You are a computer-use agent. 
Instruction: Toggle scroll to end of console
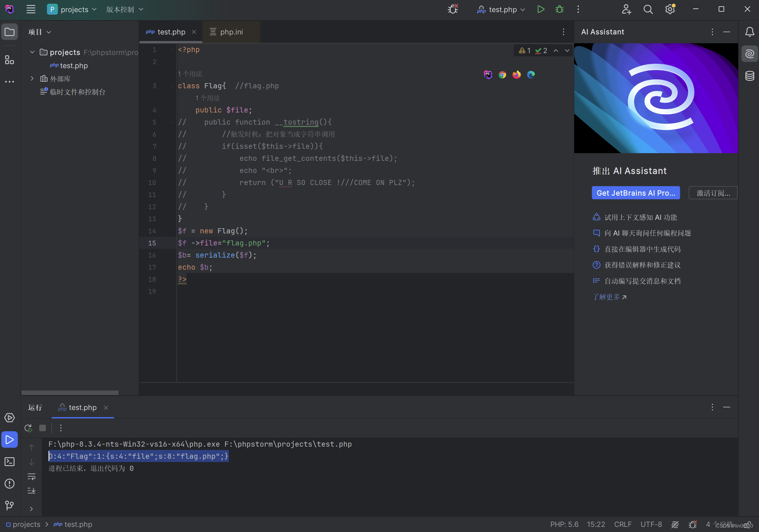(x=32, y=491)
